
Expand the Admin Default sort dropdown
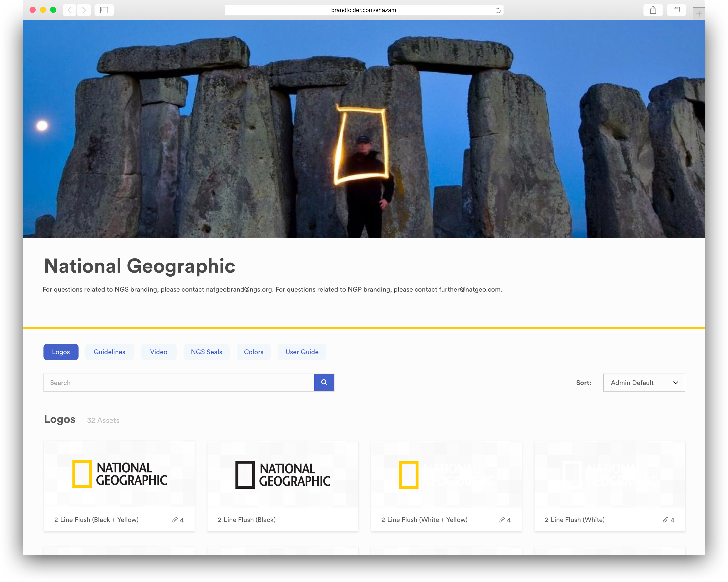644,382
